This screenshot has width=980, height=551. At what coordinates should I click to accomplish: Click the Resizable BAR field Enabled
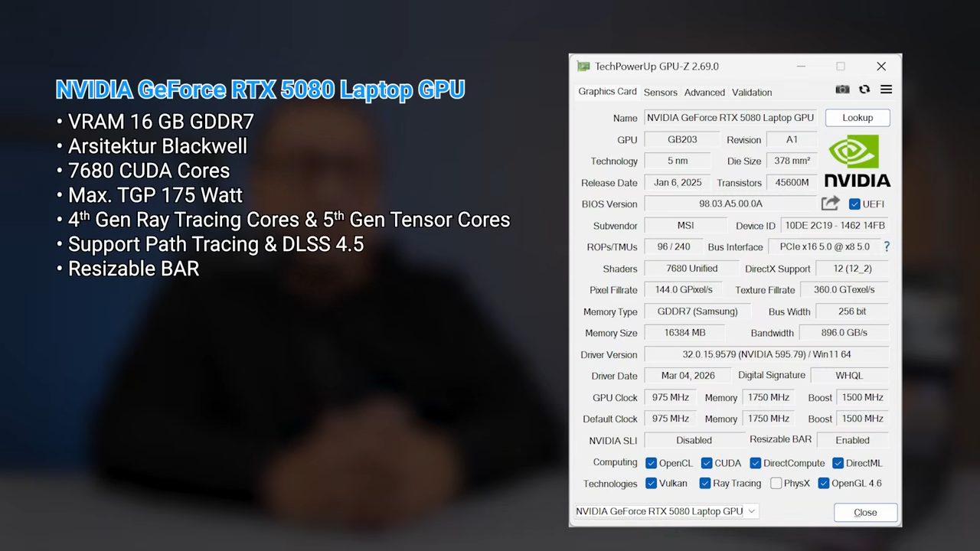(852, 440)
